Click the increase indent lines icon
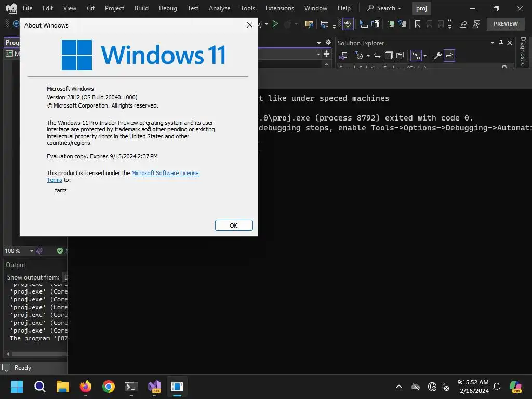 391,24
